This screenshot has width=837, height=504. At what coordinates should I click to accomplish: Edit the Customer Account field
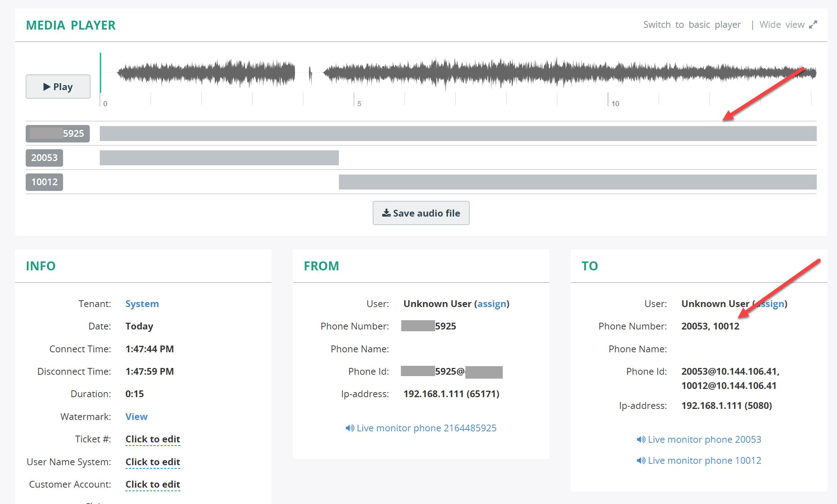point(153,484)
